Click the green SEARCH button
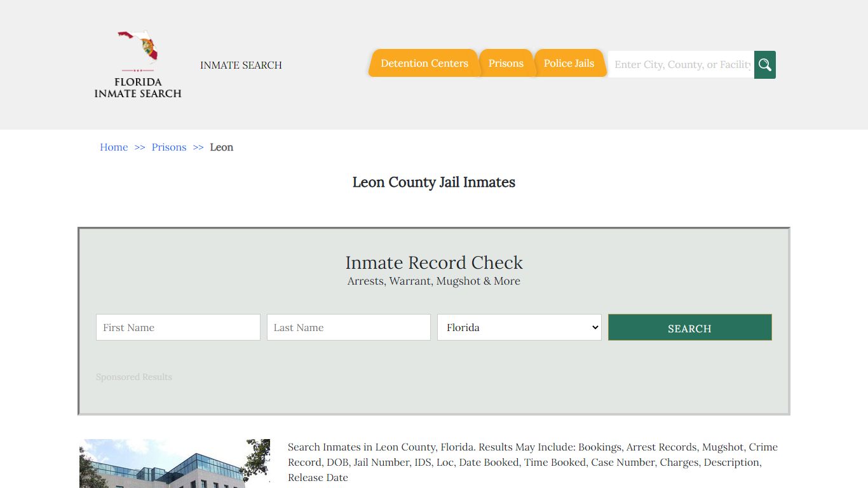The width and height of the screenshot is (868, 488). (x=690, y=327)
